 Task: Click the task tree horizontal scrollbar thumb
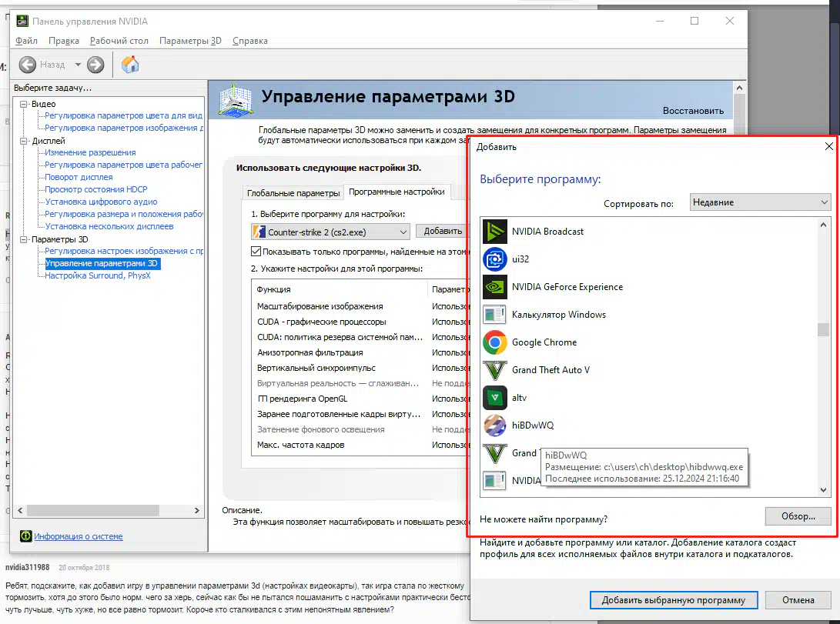click(x=92, y=511)
